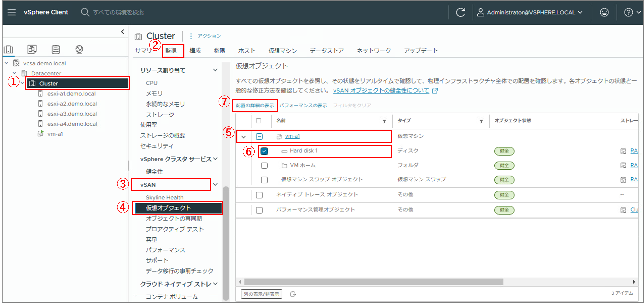
Task: Toggle the vm-a1 row checkbox
Action: pos(259,136)
